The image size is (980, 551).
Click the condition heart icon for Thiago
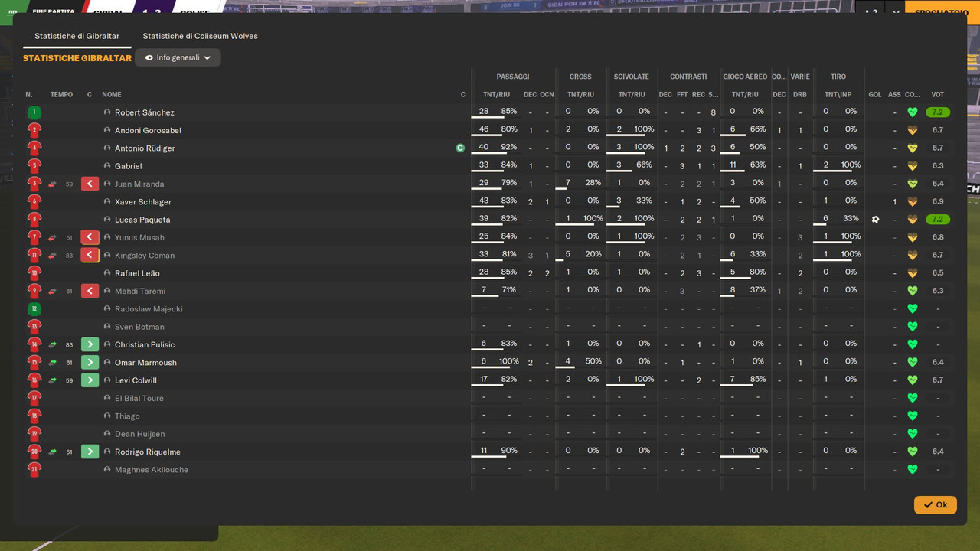[x=912, y=416]
